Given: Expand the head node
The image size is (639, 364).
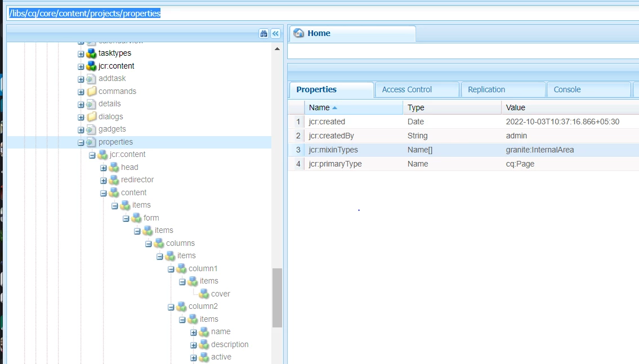Looking at the screenshot, I should [x=104, y=168].
